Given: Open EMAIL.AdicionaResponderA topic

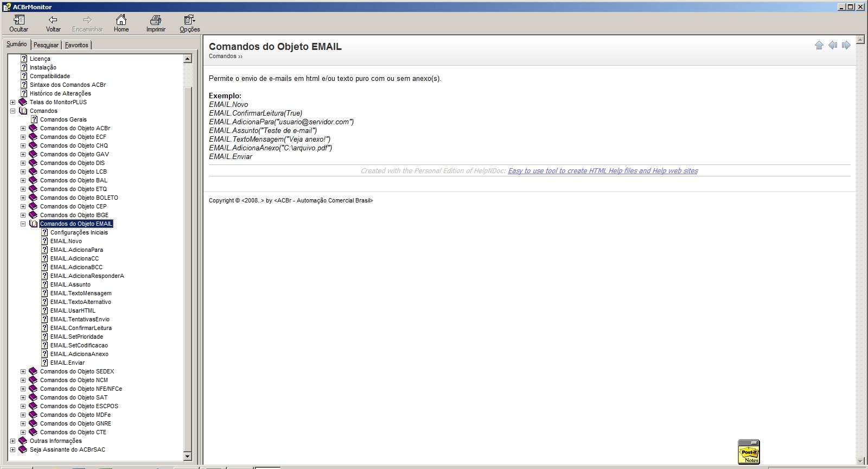Looking at the screenshot, I should point(87,276).
